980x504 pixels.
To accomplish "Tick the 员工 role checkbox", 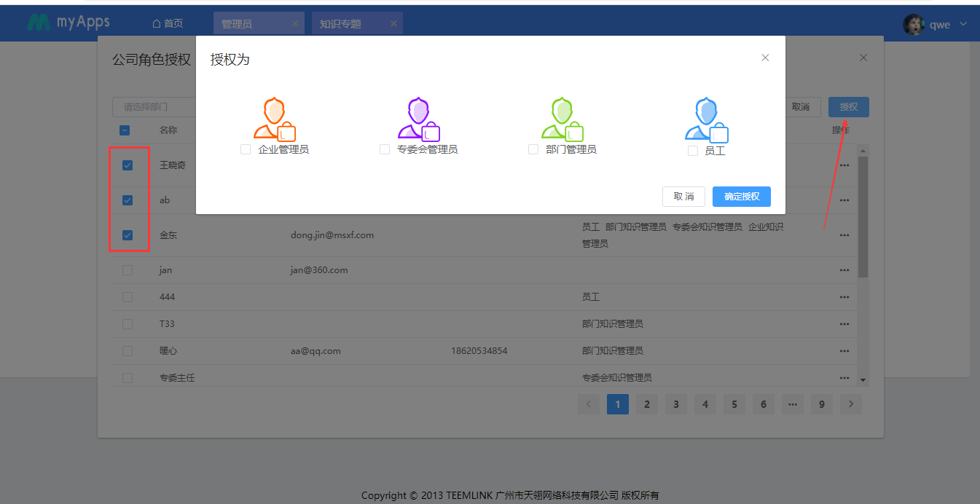I will coord(693,151).
